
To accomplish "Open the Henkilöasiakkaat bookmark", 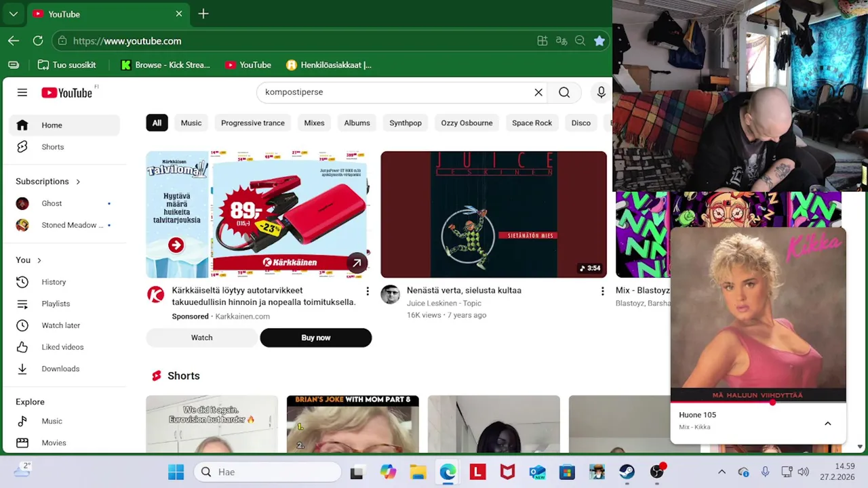I will pyautogui.click(x=329, y=65).
